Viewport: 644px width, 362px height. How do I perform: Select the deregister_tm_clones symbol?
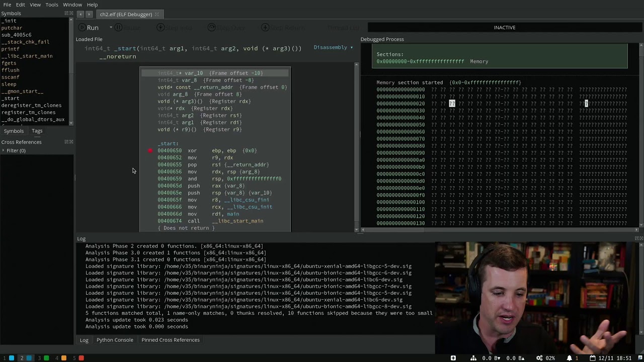click(31, 105)
